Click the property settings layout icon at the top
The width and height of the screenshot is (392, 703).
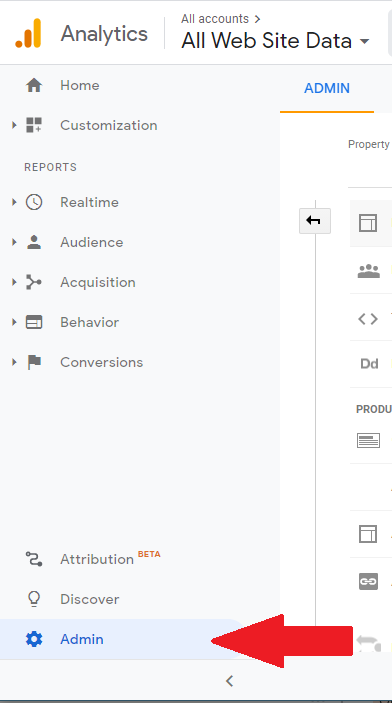(x=368, y=223)
